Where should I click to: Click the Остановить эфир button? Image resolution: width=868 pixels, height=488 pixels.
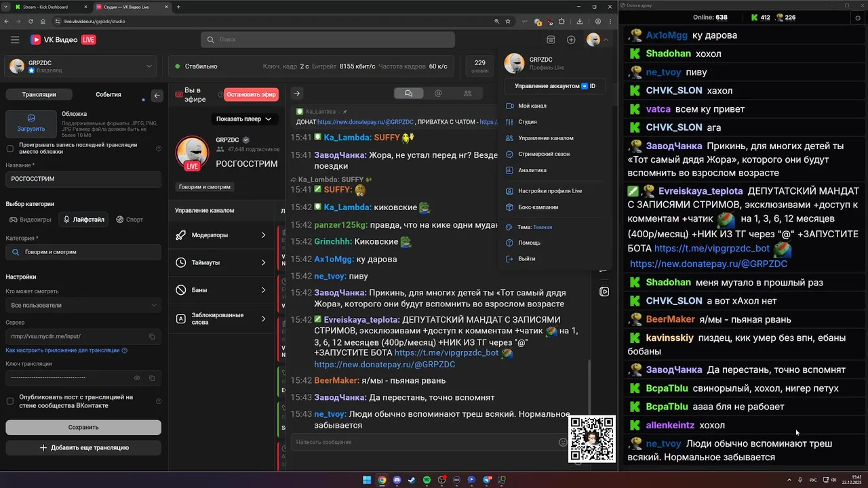click(x=251, y=95)
